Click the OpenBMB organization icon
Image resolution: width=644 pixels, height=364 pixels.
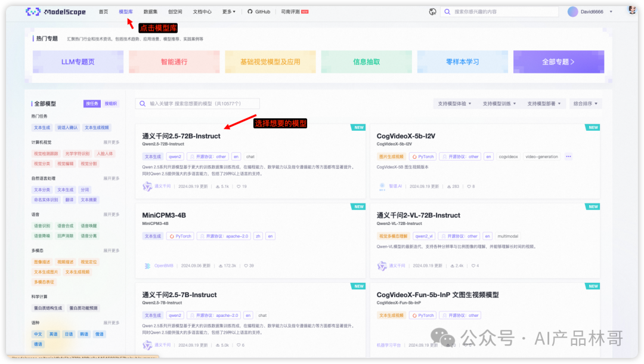coord(147,266)
